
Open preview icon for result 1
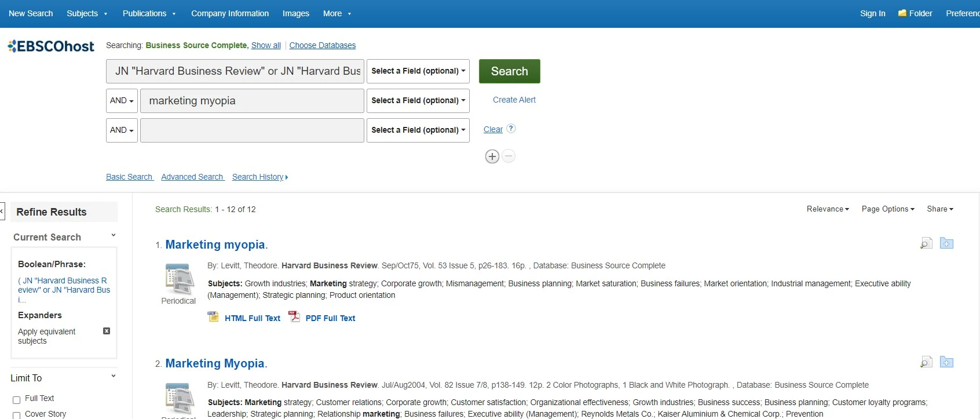point(926,243)
